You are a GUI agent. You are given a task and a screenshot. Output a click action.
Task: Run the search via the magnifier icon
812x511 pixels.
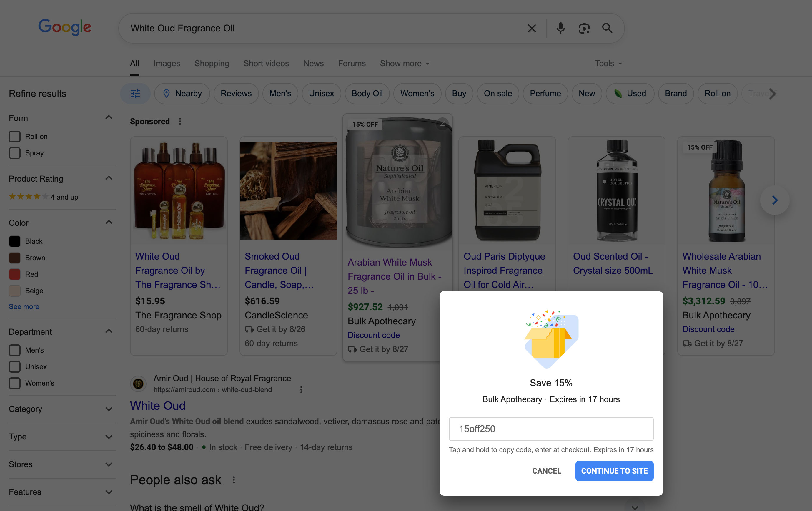tap(607, 28)
